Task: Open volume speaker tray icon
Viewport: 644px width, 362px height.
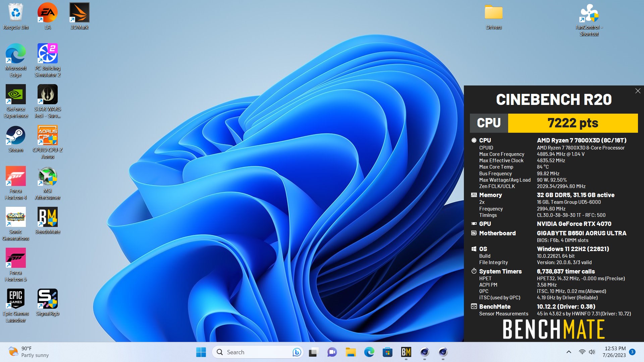Action: pos(592,352)
